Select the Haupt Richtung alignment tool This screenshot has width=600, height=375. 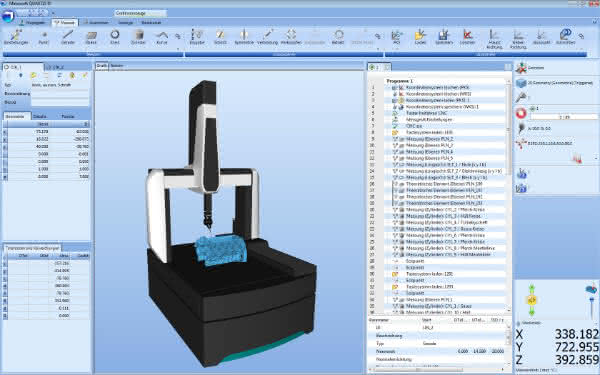coord(494,39)
